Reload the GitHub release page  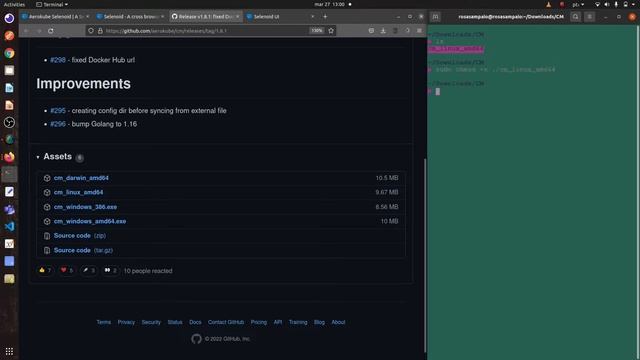(x=51, y=31)
